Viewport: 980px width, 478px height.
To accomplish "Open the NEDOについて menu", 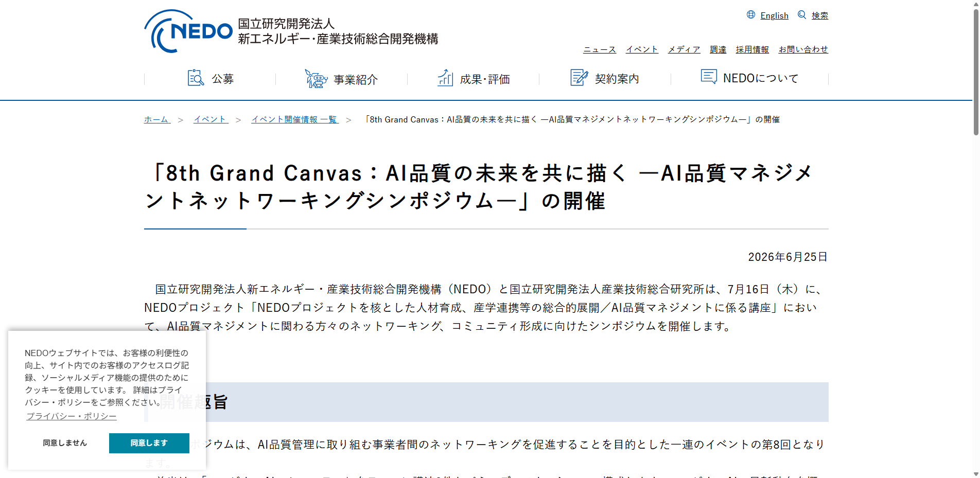I will (750, 78).
